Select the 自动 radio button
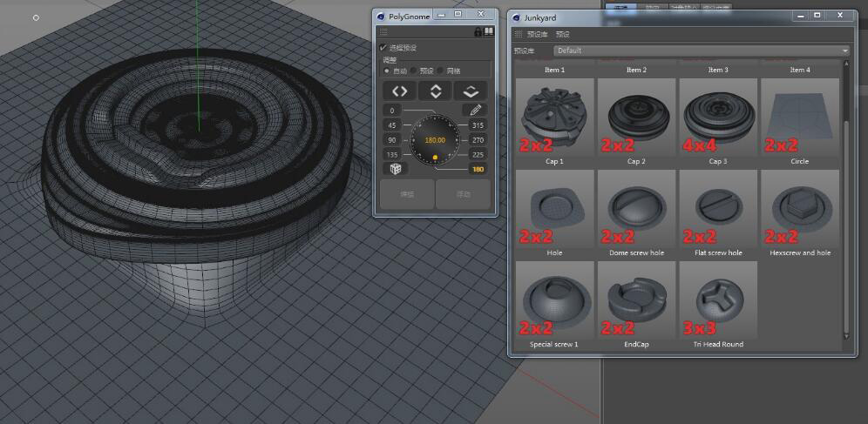The width and height of the screenshot is (868, 424). (387, 71)
